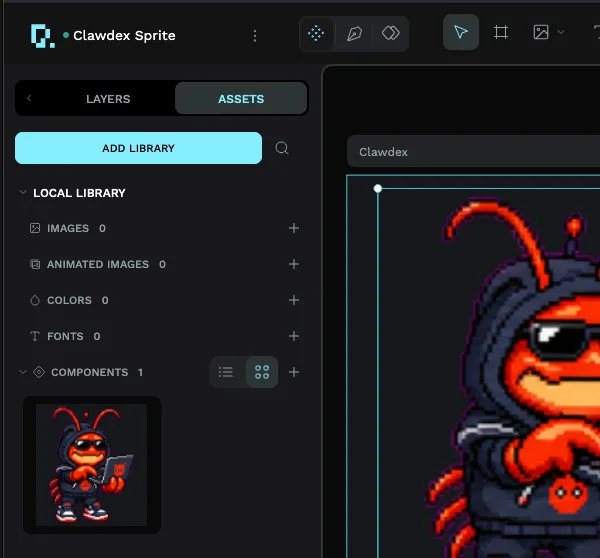600x558 pixels.
Task: Click the COMPONENTS 1 label
Action: click(x=97, y=372)
